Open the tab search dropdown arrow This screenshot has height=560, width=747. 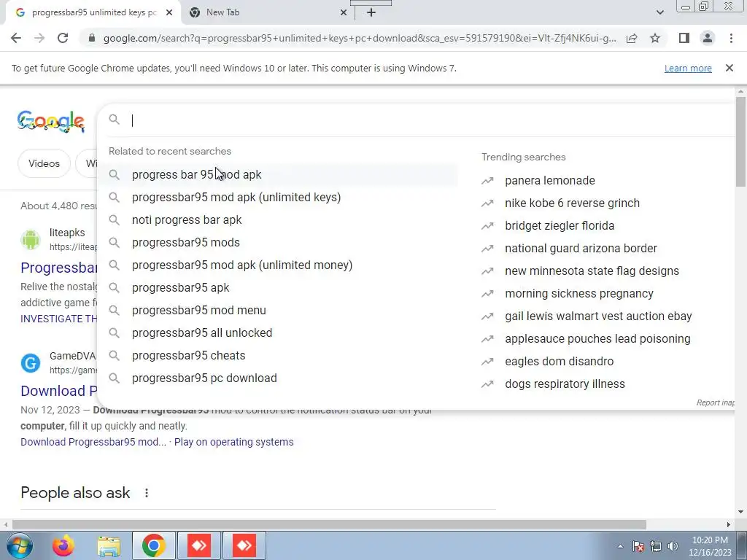point(659,12)
